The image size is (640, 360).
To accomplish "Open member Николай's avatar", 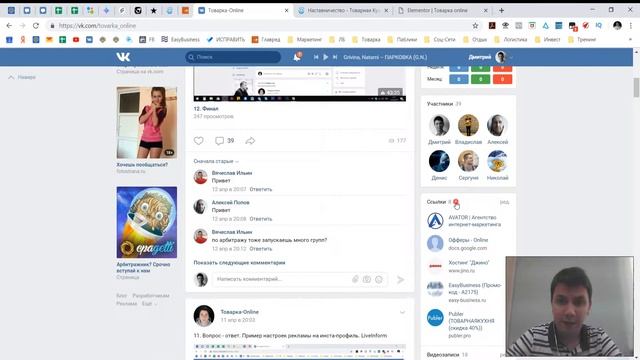I will (x=497, y=161).
